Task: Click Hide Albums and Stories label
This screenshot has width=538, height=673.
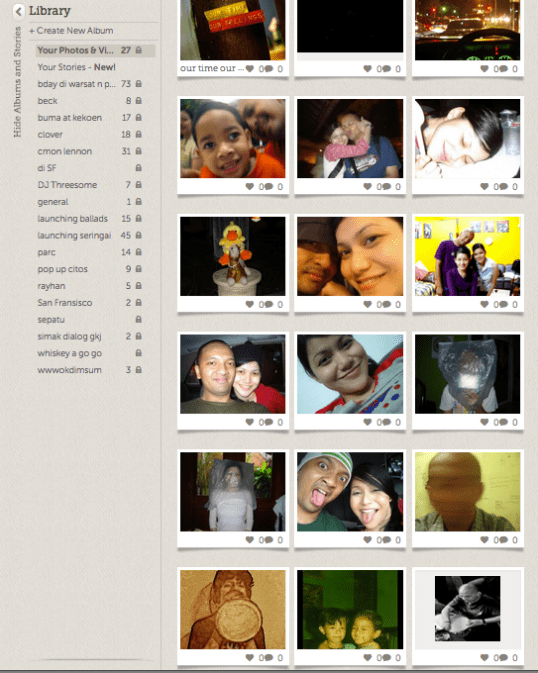Action: click(18, 82)
